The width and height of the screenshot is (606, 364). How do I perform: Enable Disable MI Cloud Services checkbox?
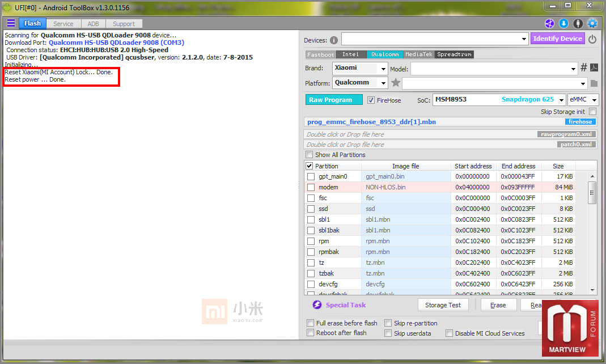tap(449, 333)
